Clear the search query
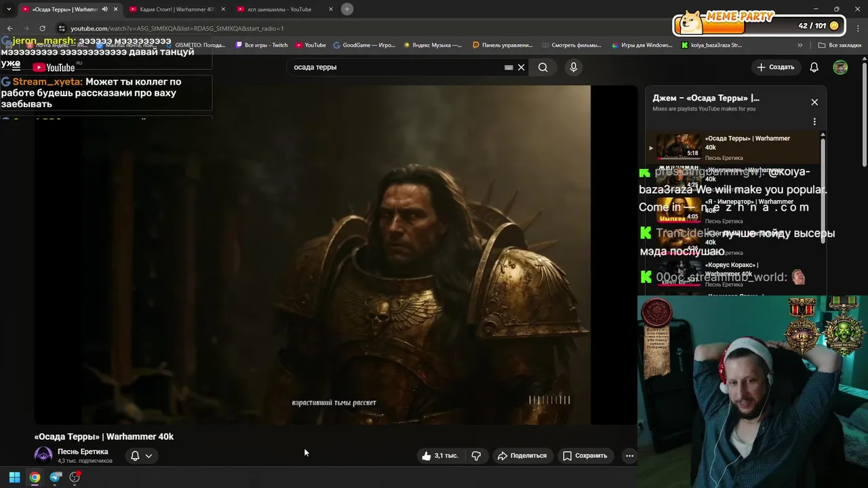The height and width of the screenshot is (488, 868). tap(521, 67)
